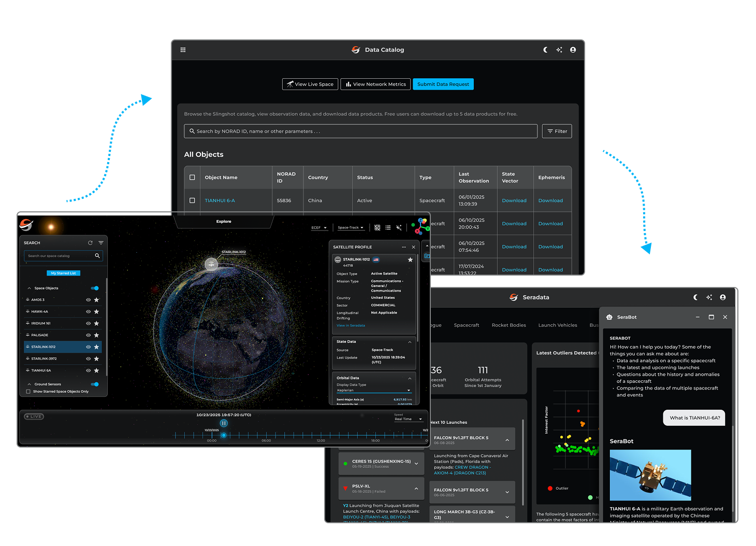Switch to the Rocket Bodies tab
The width and height of the screenshot is (756, 546).
click(x=509, y=325)
